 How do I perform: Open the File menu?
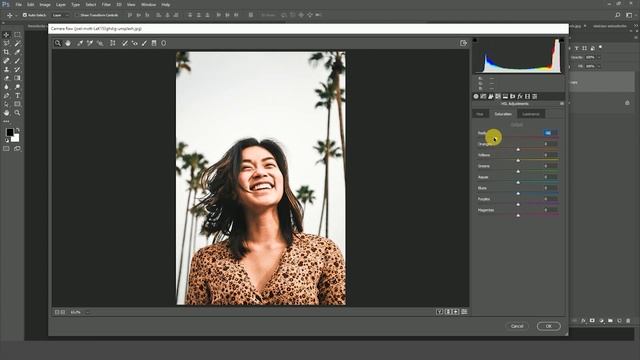click(18, 4)
